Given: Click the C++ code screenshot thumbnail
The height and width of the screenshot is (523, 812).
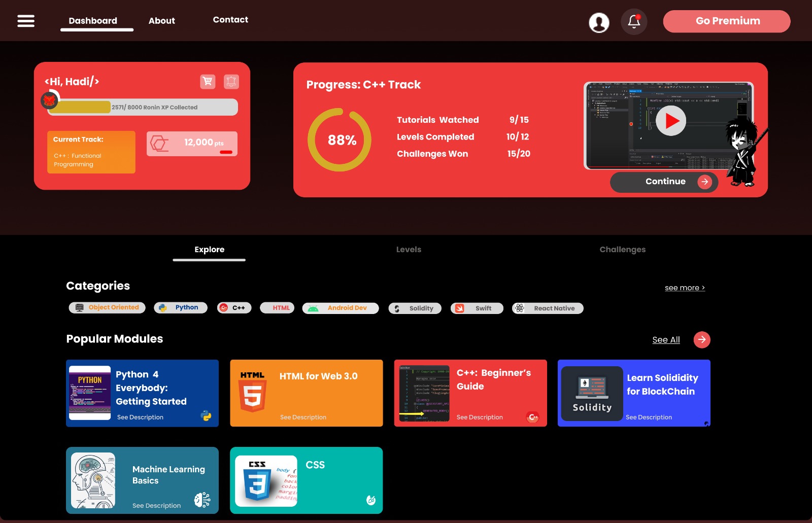Looking at the screenshot, I should 424,393.
